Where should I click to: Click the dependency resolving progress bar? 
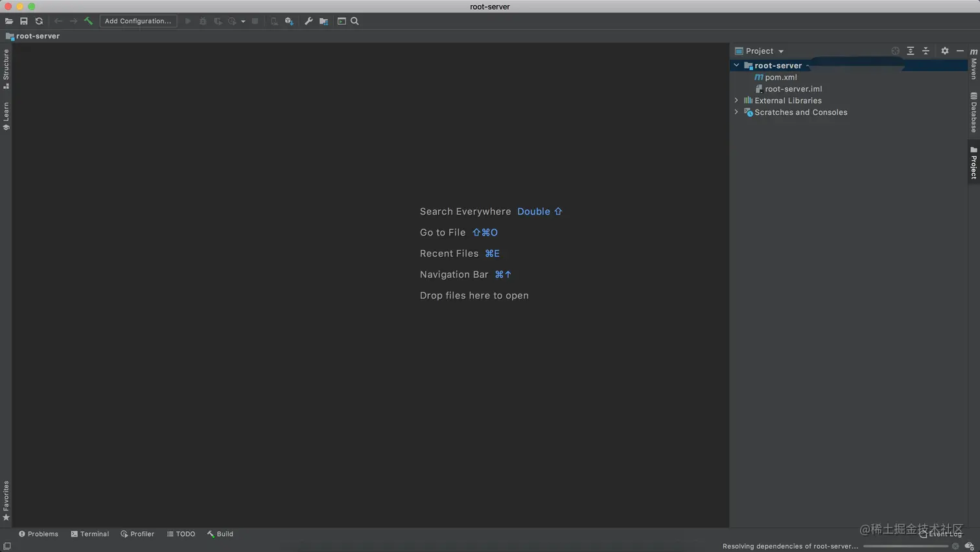coord(905,546)
